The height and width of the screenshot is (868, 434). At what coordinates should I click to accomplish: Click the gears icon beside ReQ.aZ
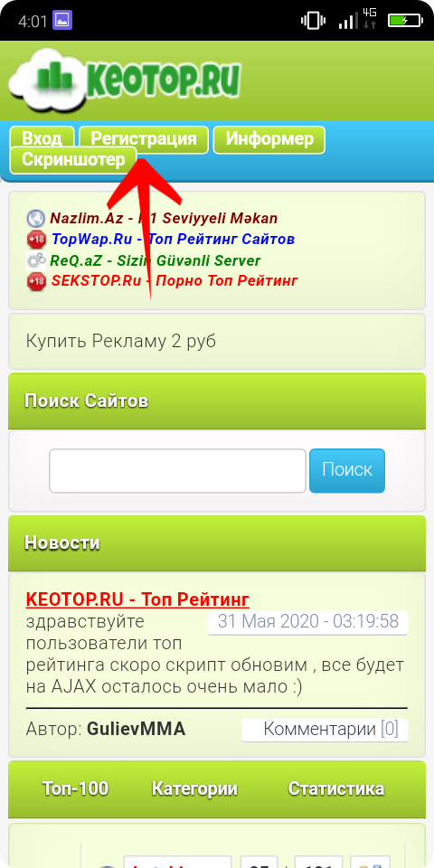(x=36, y=260)
